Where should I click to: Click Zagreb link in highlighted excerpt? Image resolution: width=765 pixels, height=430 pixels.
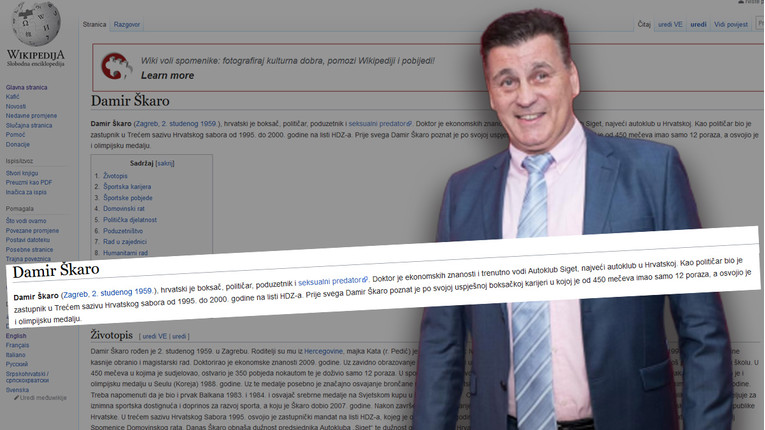pos(76,295)
